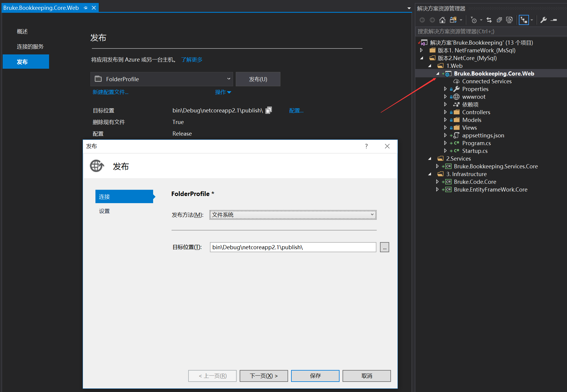
Task: Collapse the 2.Services folder
Action: click(x=430, y=159)
